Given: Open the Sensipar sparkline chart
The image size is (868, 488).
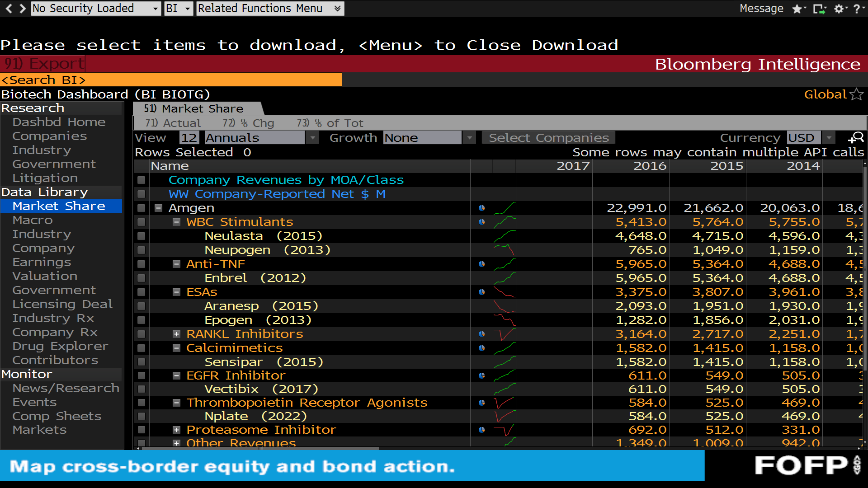Looking at the screenshot, I should [505, 362].
